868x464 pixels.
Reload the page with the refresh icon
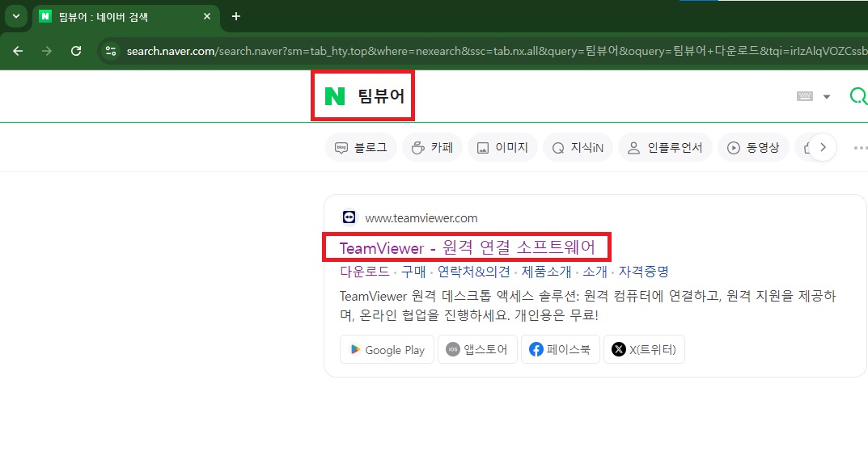click(x=76, y=51)
